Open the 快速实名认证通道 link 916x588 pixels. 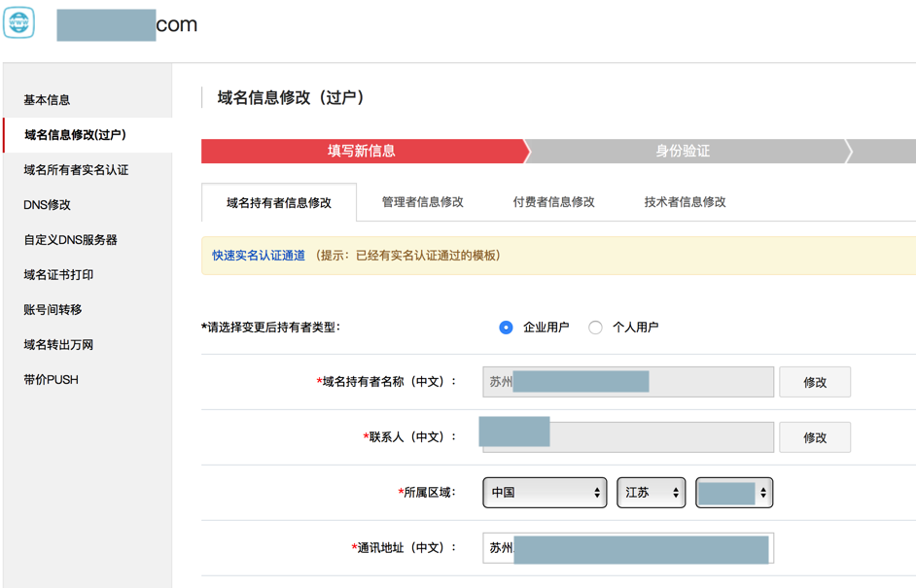pos(259,256)
